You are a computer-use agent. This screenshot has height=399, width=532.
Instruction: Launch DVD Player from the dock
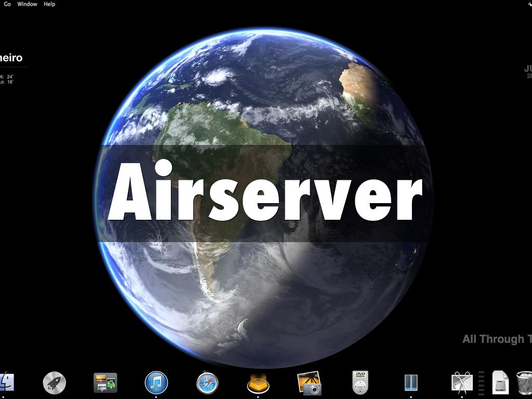coord(360,383)
